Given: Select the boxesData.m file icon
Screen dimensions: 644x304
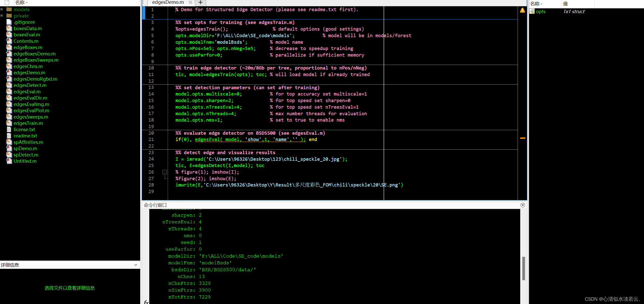Looking at the screenshot, I should pos(9,28).
